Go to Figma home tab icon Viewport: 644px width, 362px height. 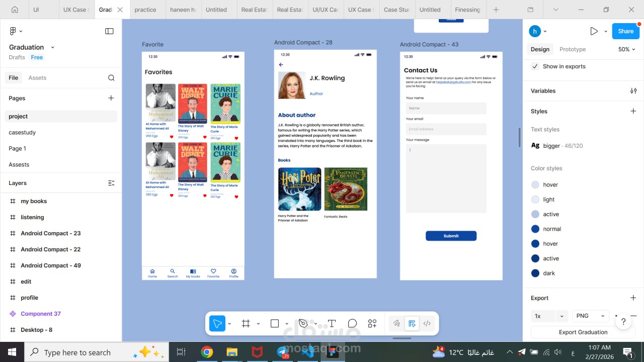click(x=15, y=10)
